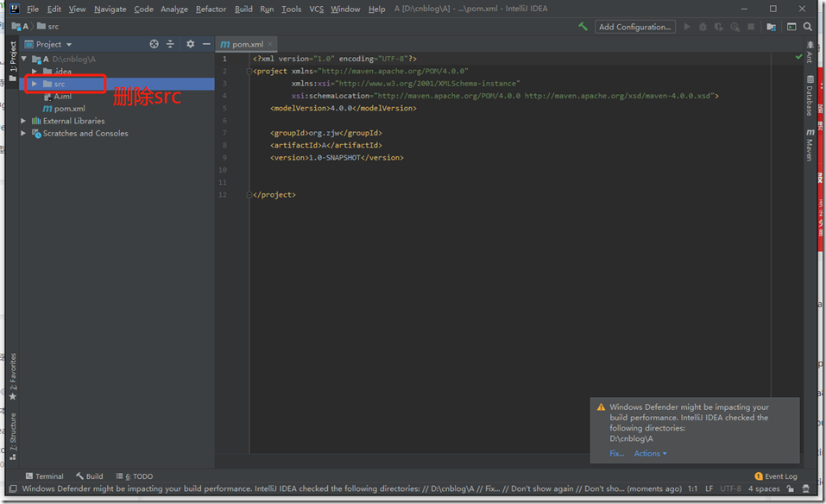
Task: Open the File menu
Action: click(x=33, y=9)
